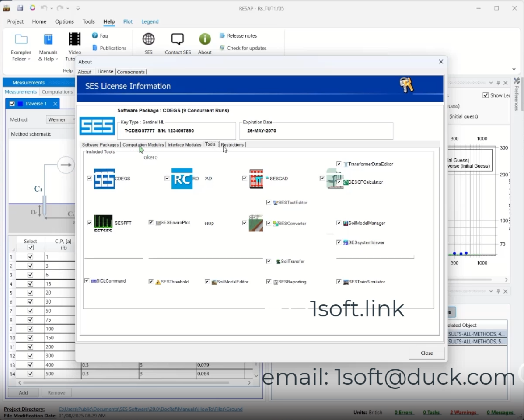
Task: Click the 2 Warnings status link
Action: [x=463, y=412]
